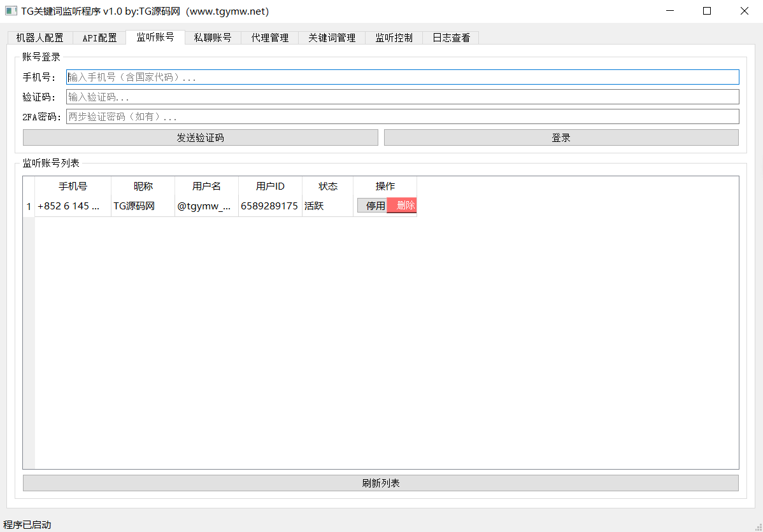
Task: Click the 刷新列表 refresh list button
Action: [380, 483]
